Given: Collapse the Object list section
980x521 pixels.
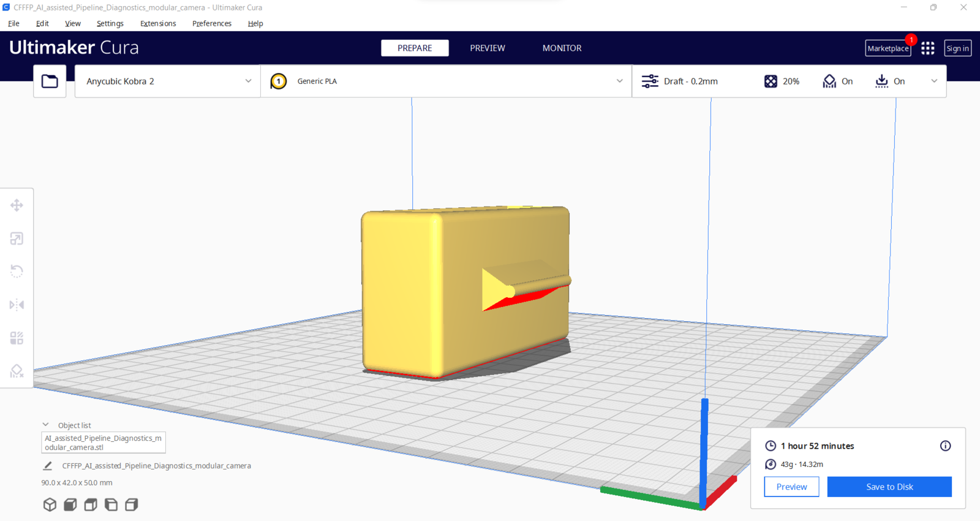Looking at the screenshot, I should 45,425.
